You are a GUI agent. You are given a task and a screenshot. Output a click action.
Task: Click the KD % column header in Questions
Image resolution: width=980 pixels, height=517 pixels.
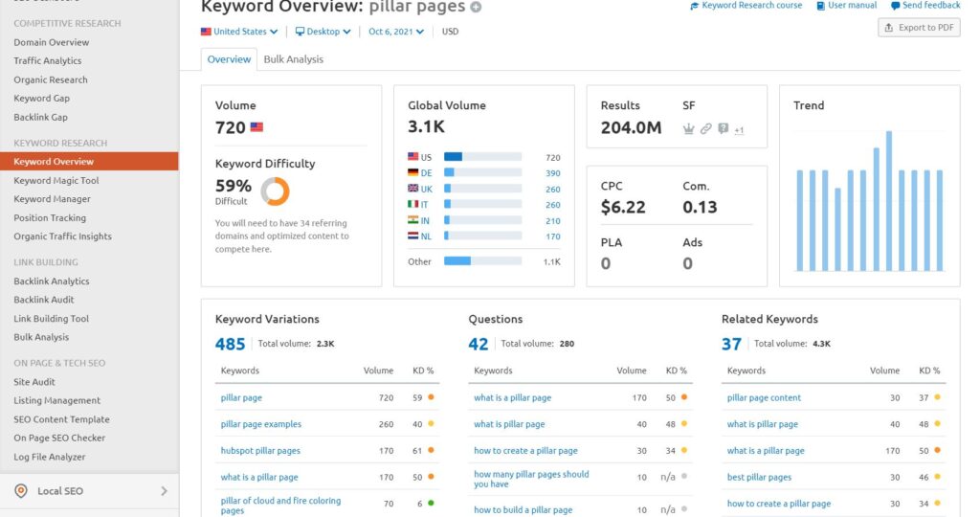(x=676, y=371)
